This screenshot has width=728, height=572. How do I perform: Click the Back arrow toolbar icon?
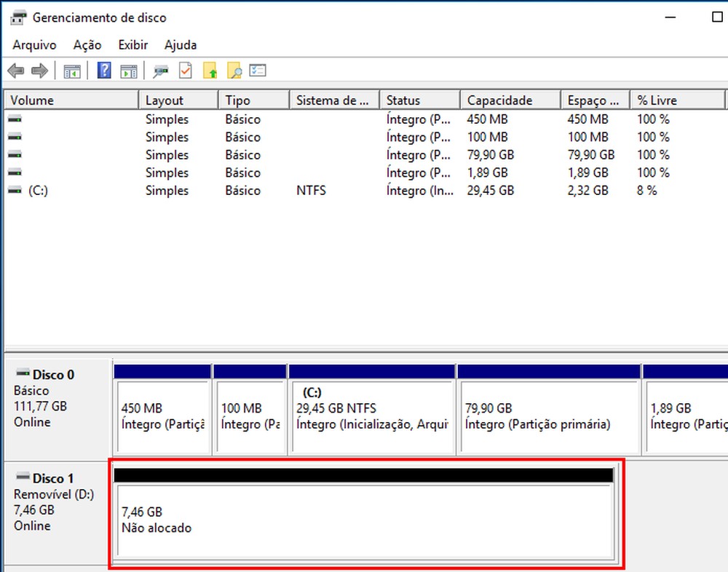click(16, 71)
